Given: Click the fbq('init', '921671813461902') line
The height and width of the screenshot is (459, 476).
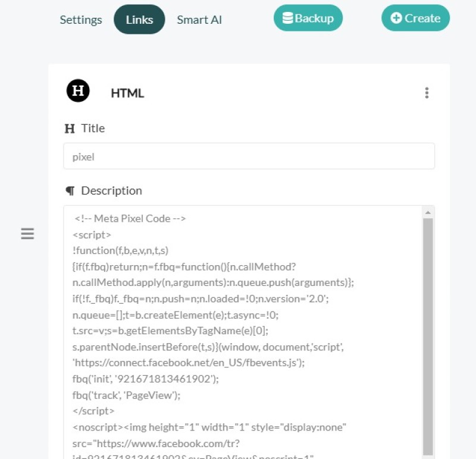Looking at the screenshot, I should point(145,379).
